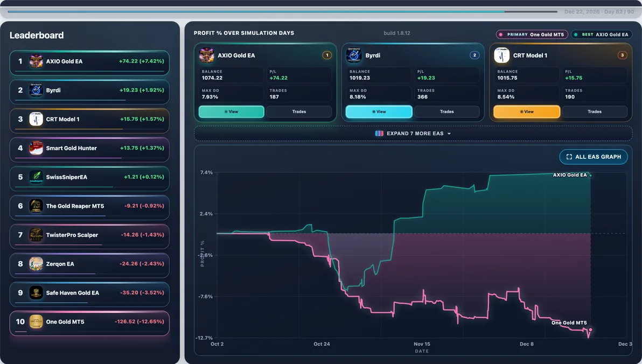Viewport: 642px width, 364px height.
Task: Click the Zerqon EA icon
Action: point(36,264)
